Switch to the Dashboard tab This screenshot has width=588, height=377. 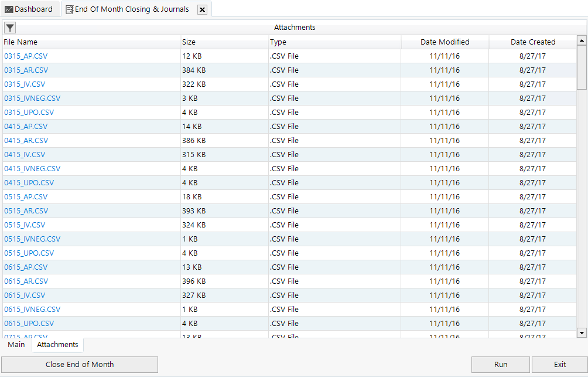pyautogui.click(x=29, y=9)
